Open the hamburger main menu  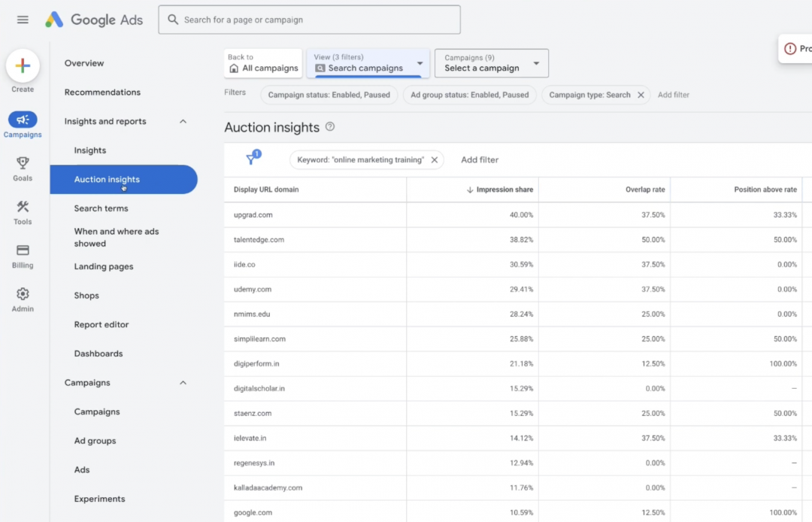point(23,20)
